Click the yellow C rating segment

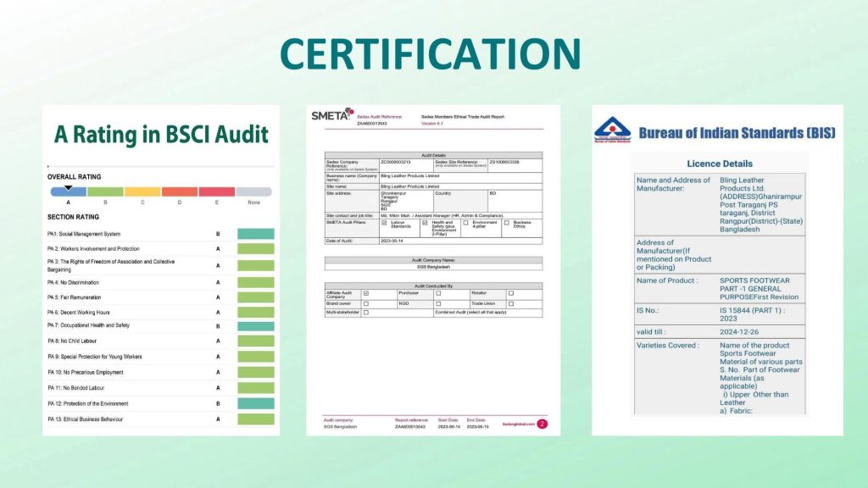(x=142, y=192)
